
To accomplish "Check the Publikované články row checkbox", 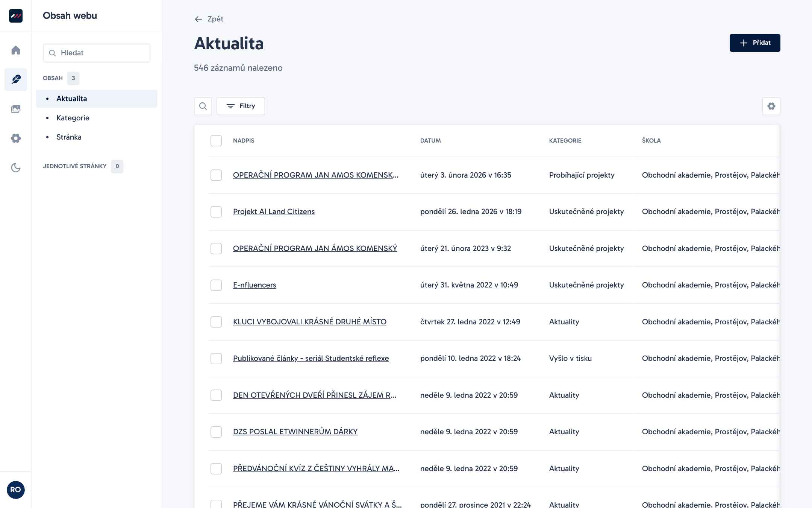I will pyautogui.click(x=216, y=359).
